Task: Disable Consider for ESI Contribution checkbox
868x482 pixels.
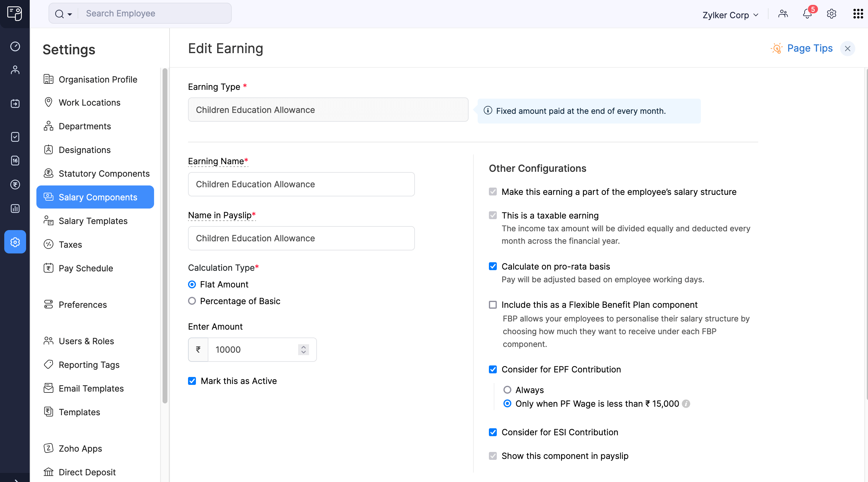Action: point(493,432)
